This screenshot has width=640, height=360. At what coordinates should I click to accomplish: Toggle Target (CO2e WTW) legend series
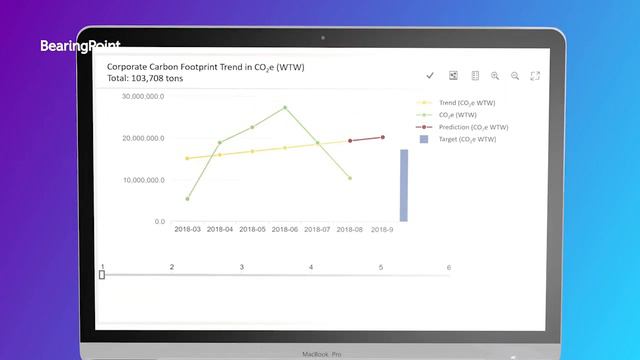(x=458, y=139)
